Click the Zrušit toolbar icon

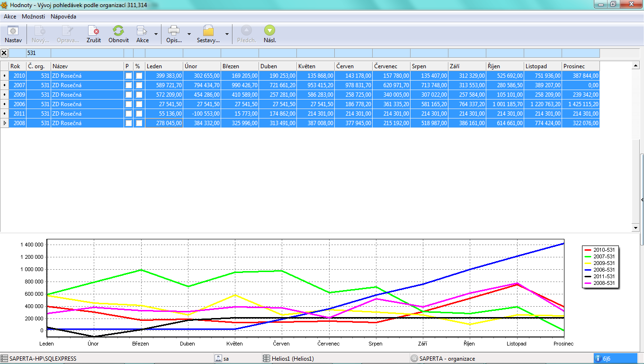[94, 31]
